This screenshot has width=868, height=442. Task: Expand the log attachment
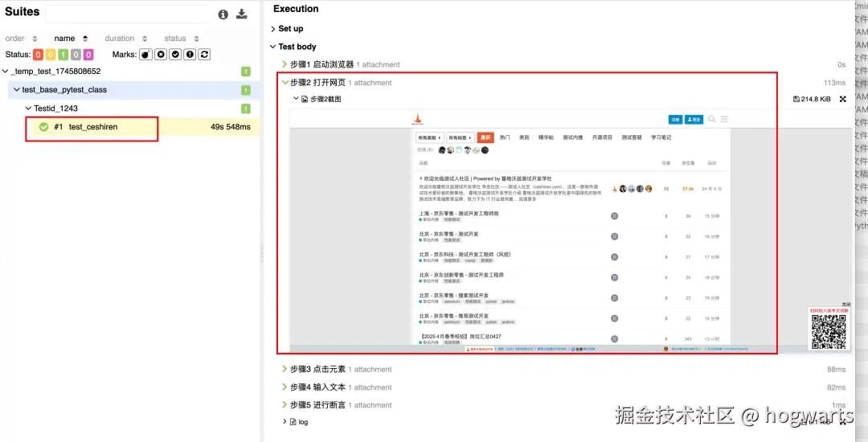click(285, 422)
